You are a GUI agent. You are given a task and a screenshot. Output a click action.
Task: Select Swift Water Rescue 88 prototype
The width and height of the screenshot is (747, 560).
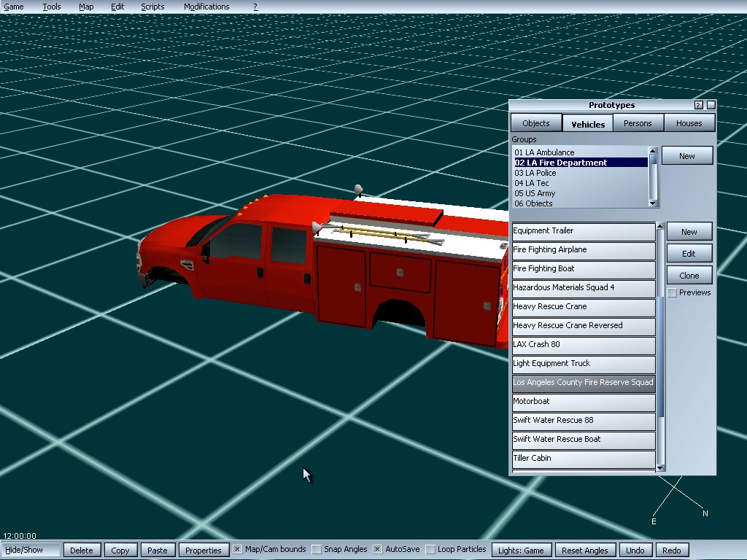584,421
